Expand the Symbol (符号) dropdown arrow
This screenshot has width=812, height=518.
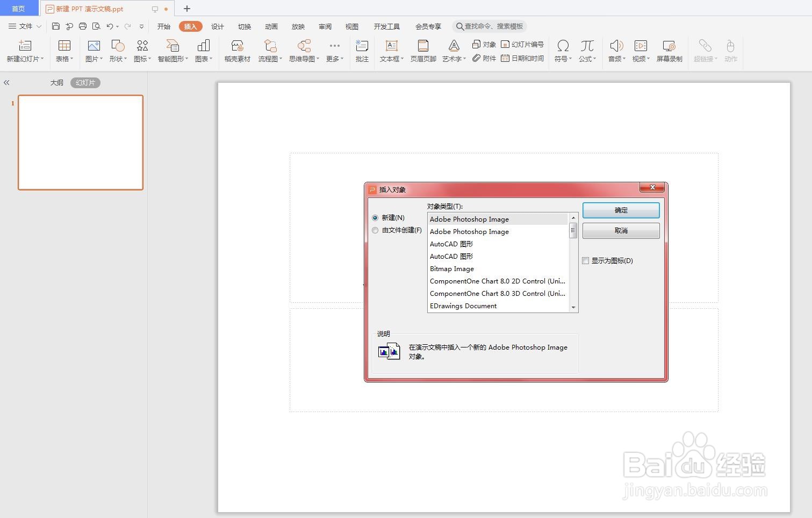pyautogui.click(x=570, y=59)
